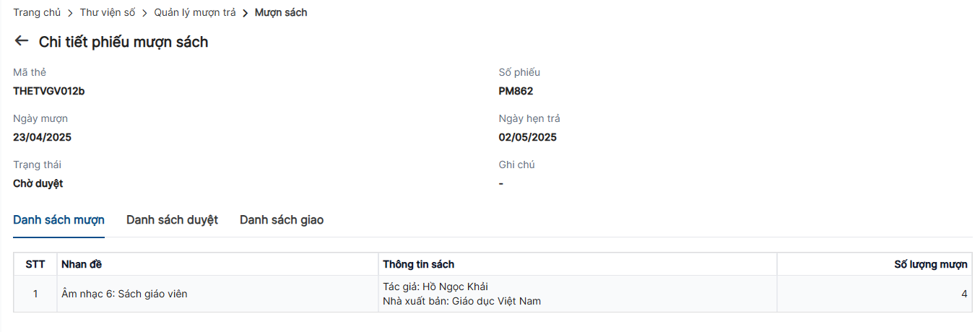Open the Danh sách giao tab
980x332 pixels.
point(282,220)
